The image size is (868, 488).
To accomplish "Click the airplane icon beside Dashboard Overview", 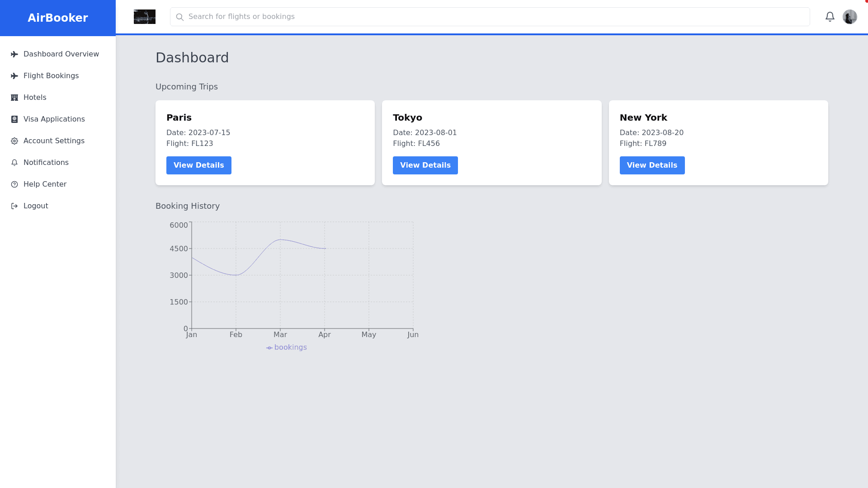I will tap(14, 54).
